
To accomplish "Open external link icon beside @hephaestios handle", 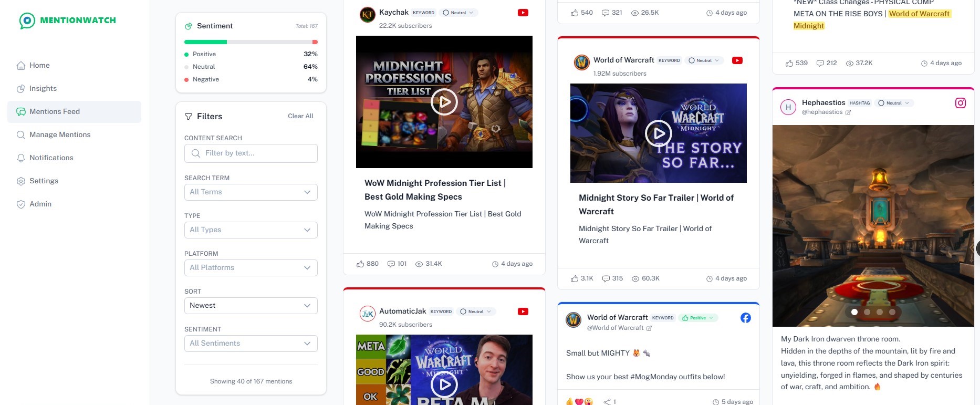I will coord(848,112).
